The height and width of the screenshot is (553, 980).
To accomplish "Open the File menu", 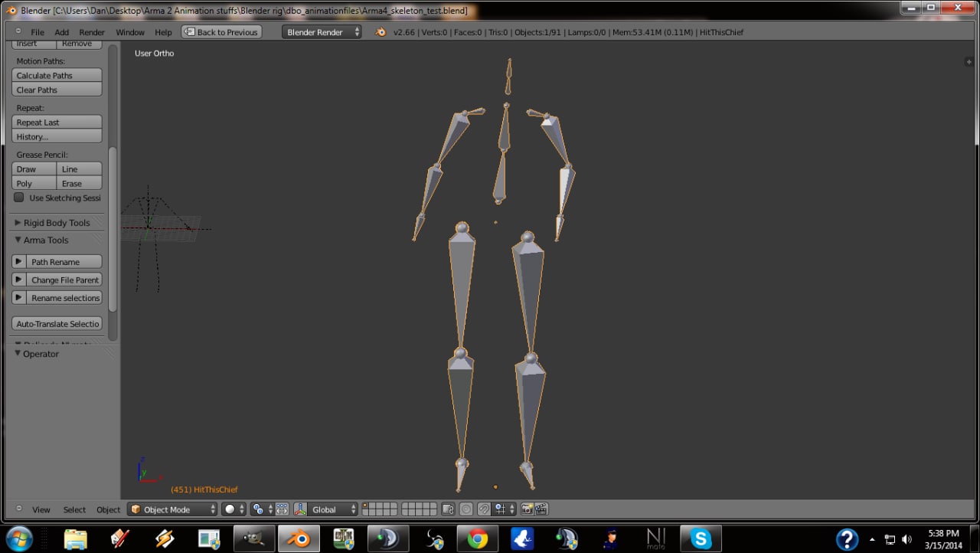I will click(x=38, y=32).
